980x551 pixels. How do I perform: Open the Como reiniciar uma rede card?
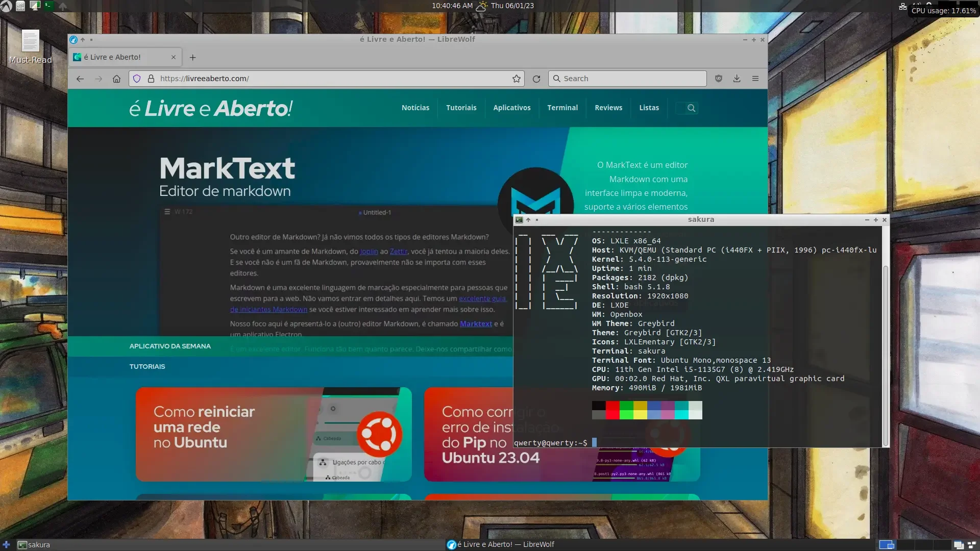click(274, 434)
